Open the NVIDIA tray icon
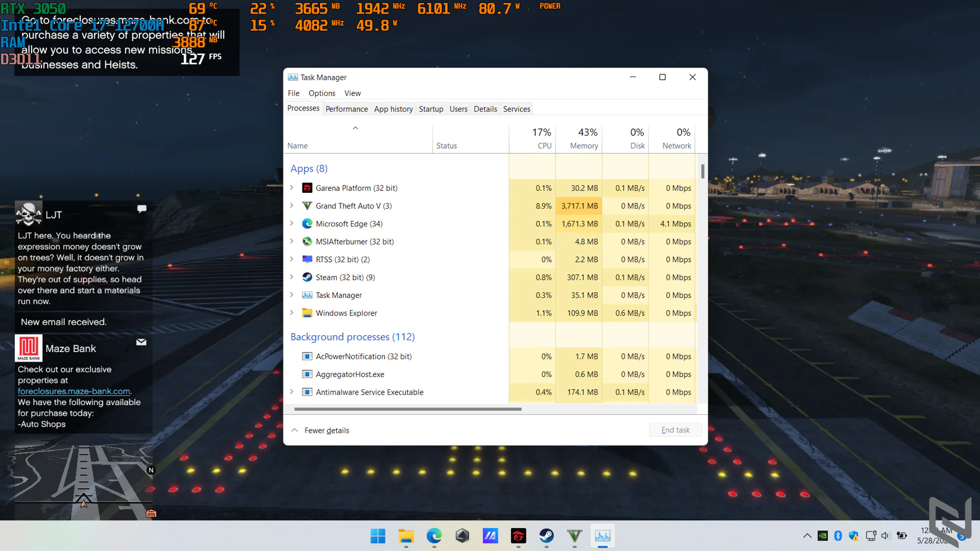This screenshot has width=980, height=551. pos(823,536)
